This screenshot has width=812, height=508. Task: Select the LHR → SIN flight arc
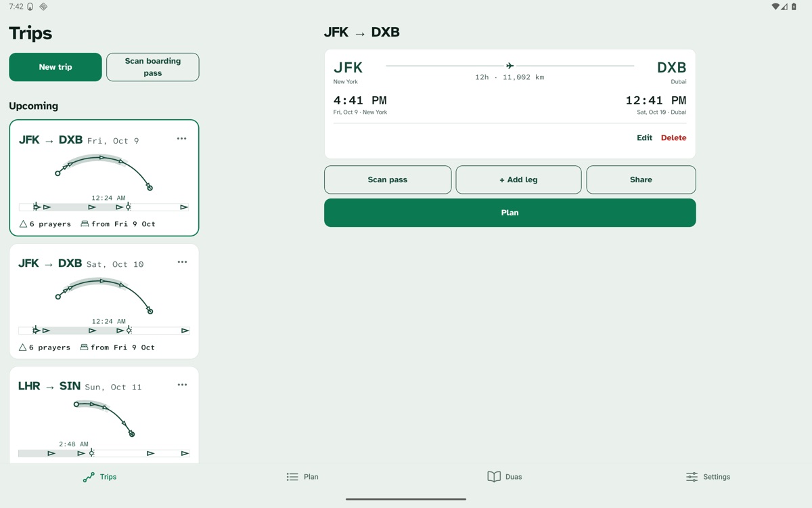pyautogui.click(x=104, y=418)
